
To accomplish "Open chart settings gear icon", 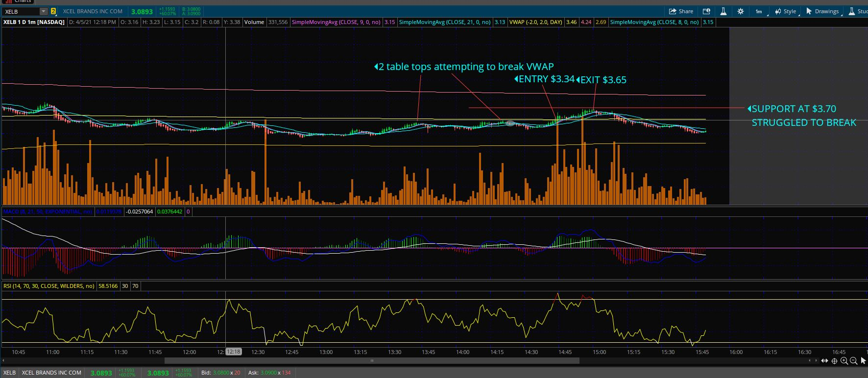I will pyautogui.click(x=740, y=11).
